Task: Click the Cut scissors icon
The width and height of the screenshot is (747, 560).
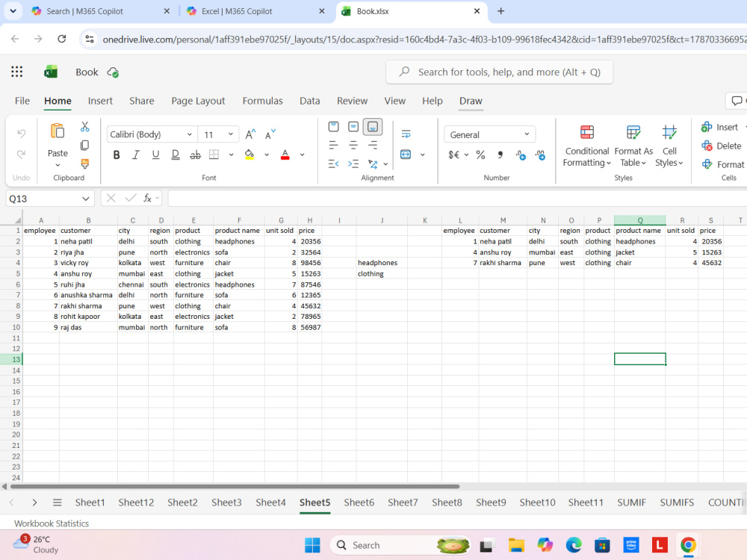Action: tap(85, 127)
